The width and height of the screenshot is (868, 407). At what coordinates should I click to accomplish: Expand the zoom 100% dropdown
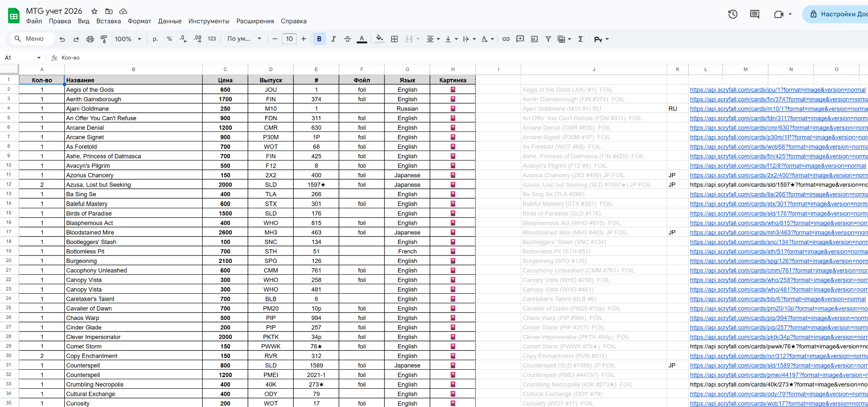[128, 39]
